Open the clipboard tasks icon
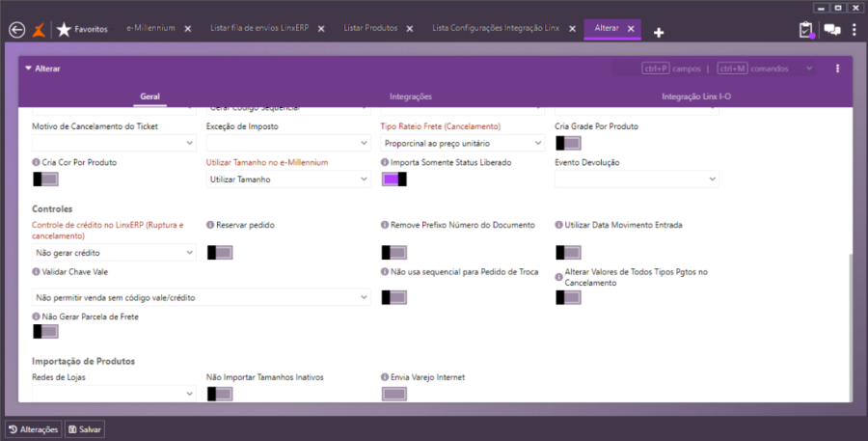 pyautogui.click(x=806, y=30)
